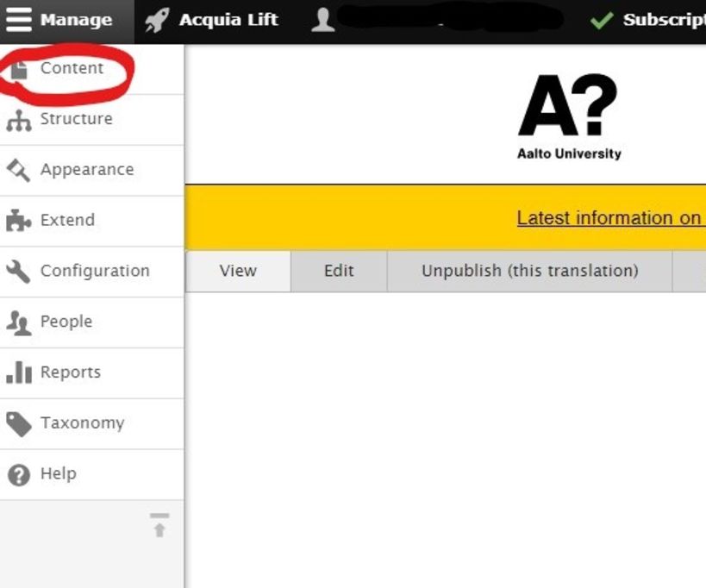
Task: Click the Taxonomy tag icon
Action: pos(18,423)
